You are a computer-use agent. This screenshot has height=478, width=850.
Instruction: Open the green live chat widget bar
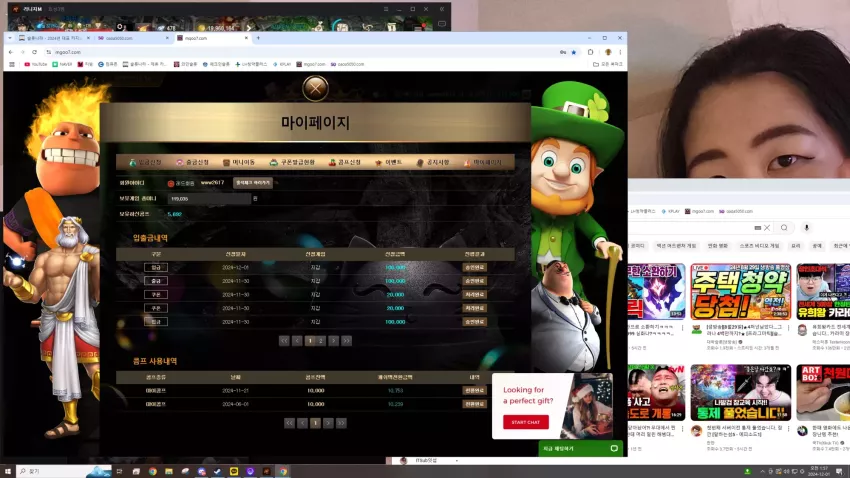[x=580, y=448]
